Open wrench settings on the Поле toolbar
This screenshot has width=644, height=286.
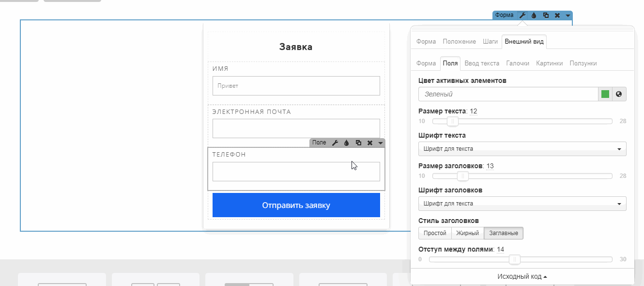point(335,143)
